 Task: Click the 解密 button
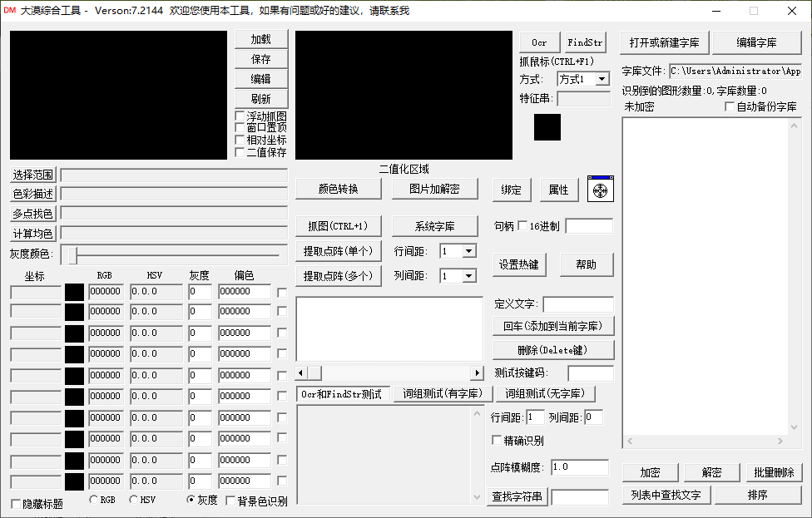click(x=712, y=472)
